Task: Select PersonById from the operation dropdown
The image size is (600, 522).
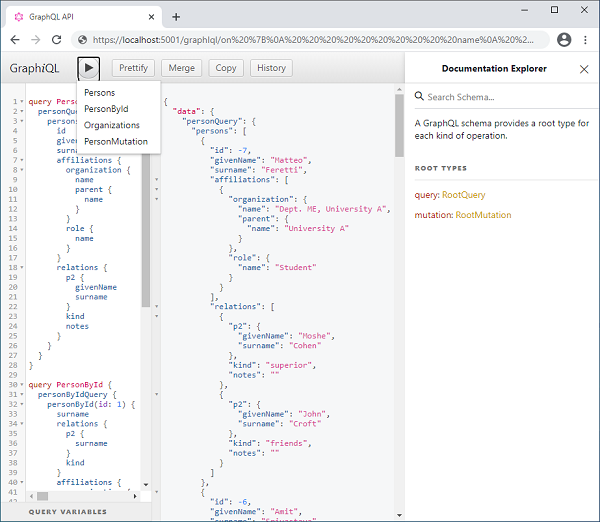Action: pyautogui.click(x=106, y=109)
